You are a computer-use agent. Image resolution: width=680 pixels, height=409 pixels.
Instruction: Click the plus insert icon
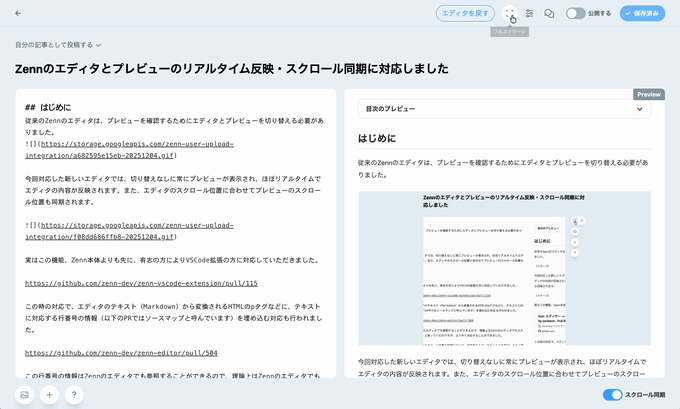pyautogui.click(x=49, y=395)
